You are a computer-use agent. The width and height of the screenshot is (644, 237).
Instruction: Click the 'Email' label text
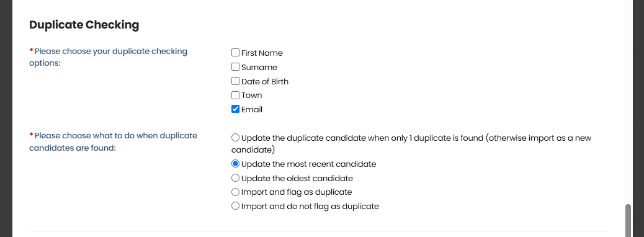point(252,110)
